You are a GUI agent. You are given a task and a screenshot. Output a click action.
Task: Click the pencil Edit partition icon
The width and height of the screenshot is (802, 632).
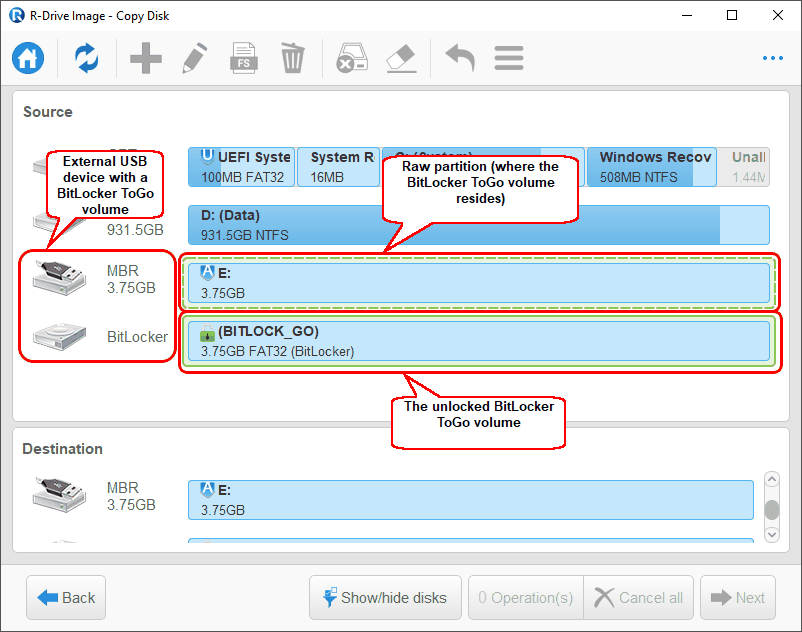[195, 58]
